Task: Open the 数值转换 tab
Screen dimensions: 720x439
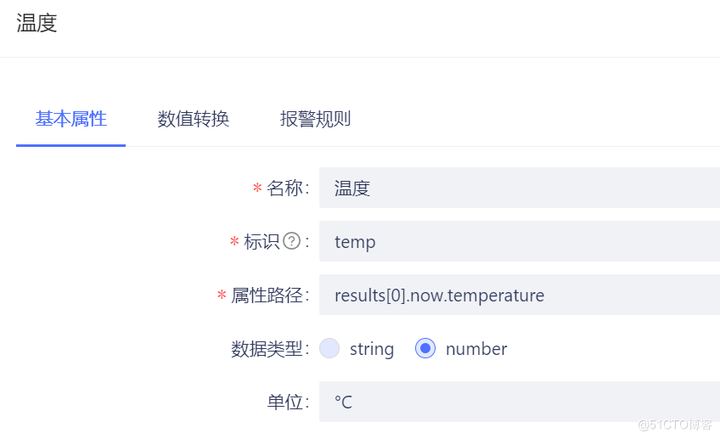Action: (x=193, y=119)
